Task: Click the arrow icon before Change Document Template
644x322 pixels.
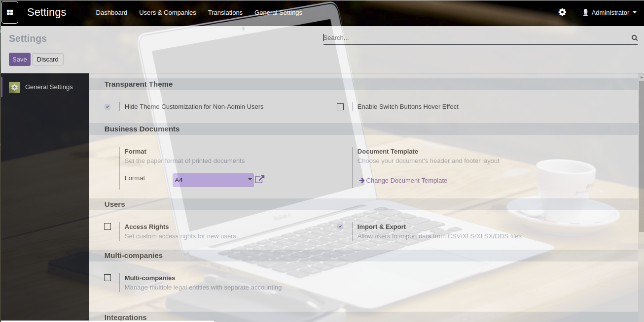Action: coord(361,181)
